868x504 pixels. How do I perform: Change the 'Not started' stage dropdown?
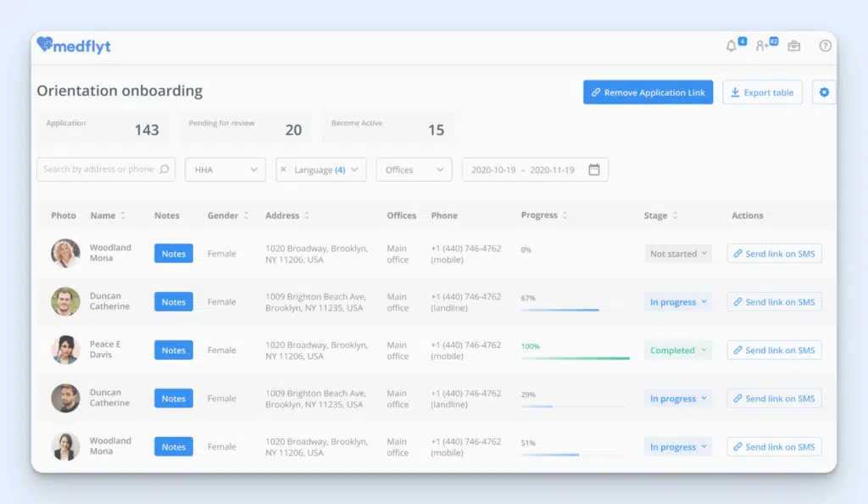[678, 254]
